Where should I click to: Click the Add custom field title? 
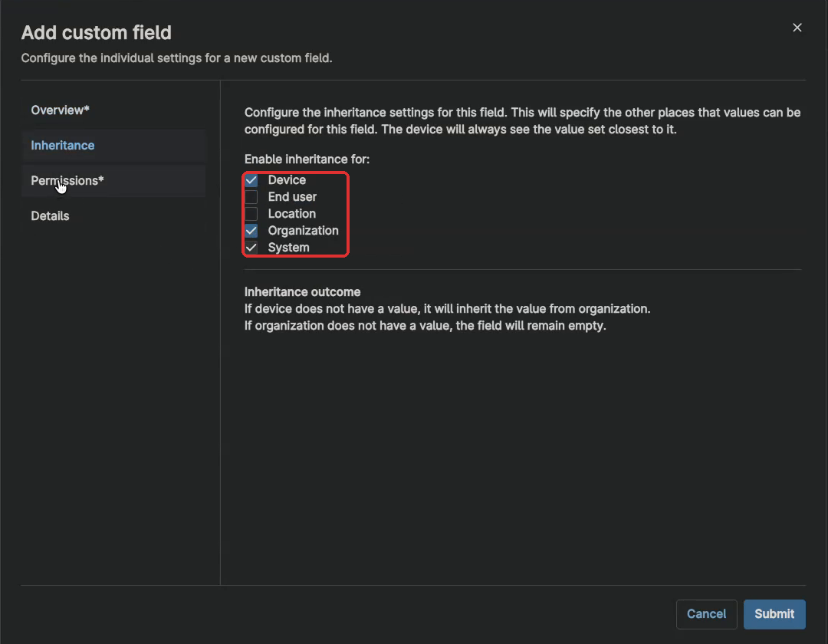point(96,33)
